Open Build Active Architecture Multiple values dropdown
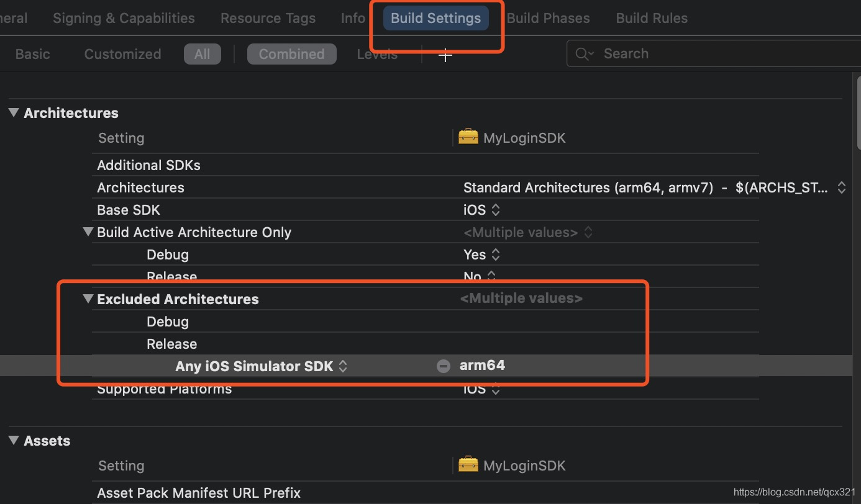Viewport: 861px width, 504px height. (x=588, y=232)
